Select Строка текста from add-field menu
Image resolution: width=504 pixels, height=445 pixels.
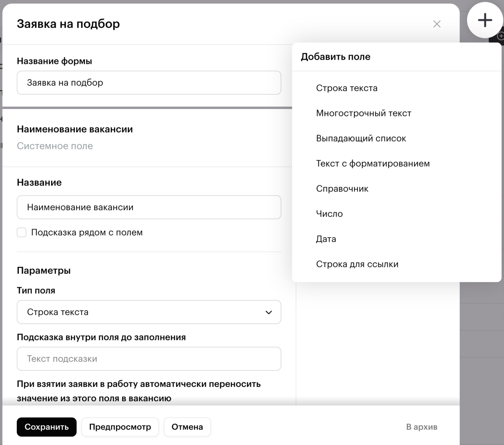(346, 88)
